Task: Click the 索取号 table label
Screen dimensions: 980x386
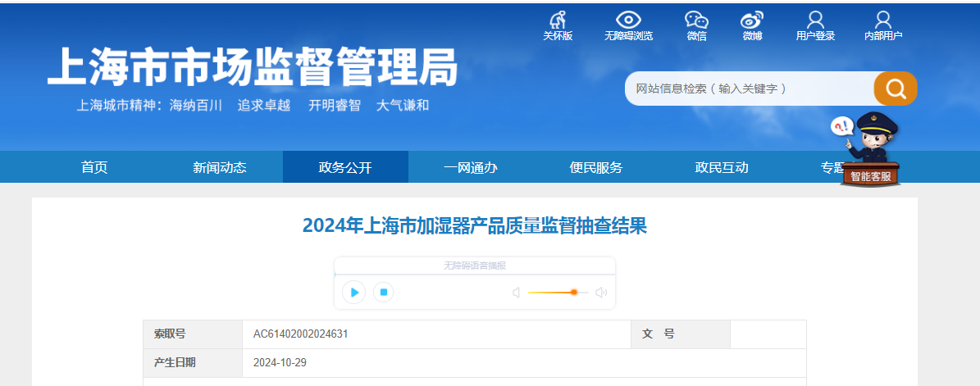Action: [170, 334]
